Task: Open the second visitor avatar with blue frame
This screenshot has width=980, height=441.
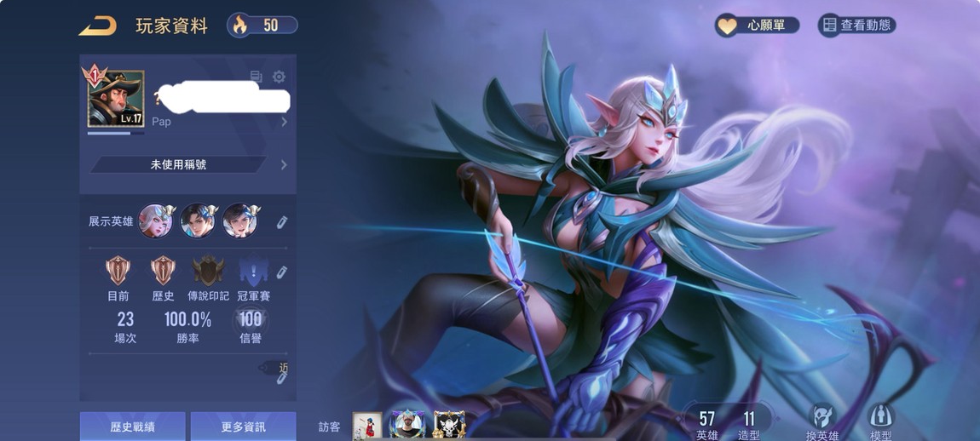Action: click(408, 425)
